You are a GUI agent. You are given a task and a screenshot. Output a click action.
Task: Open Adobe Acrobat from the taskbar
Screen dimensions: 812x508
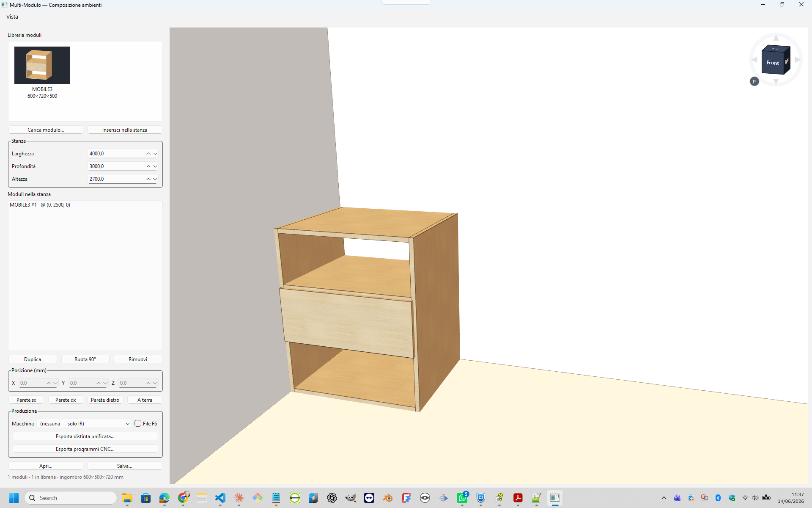pos(518,498)
